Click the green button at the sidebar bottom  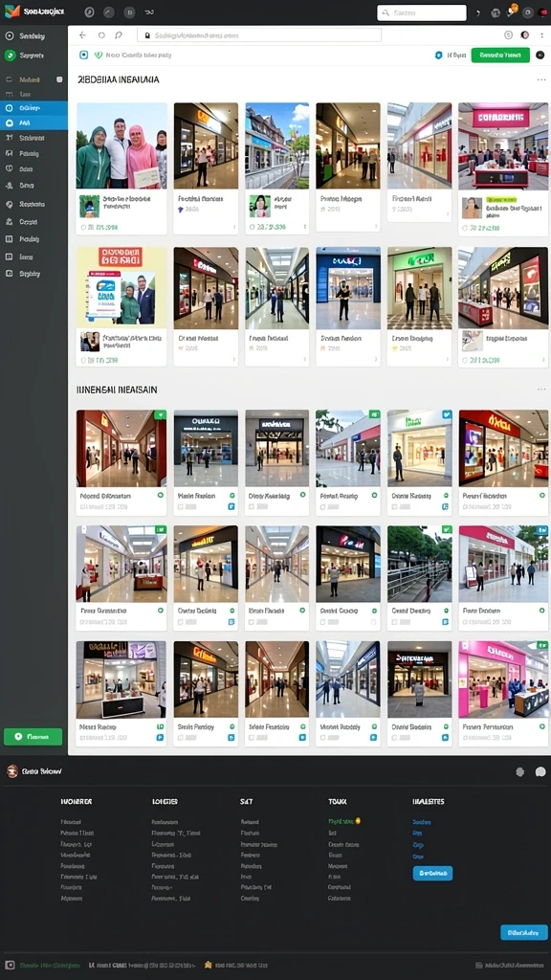[x=33, y=737]
